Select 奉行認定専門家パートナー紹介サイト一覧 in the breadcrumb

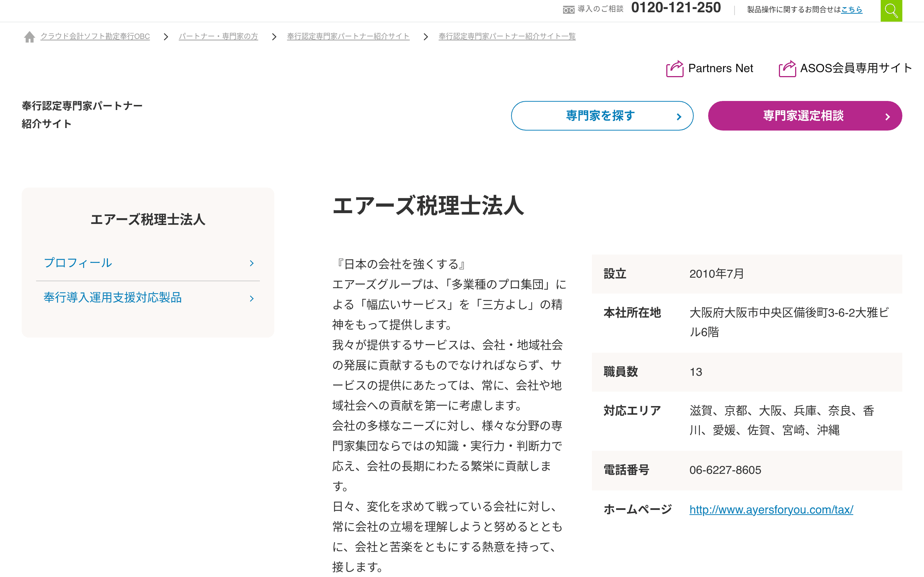507,36
